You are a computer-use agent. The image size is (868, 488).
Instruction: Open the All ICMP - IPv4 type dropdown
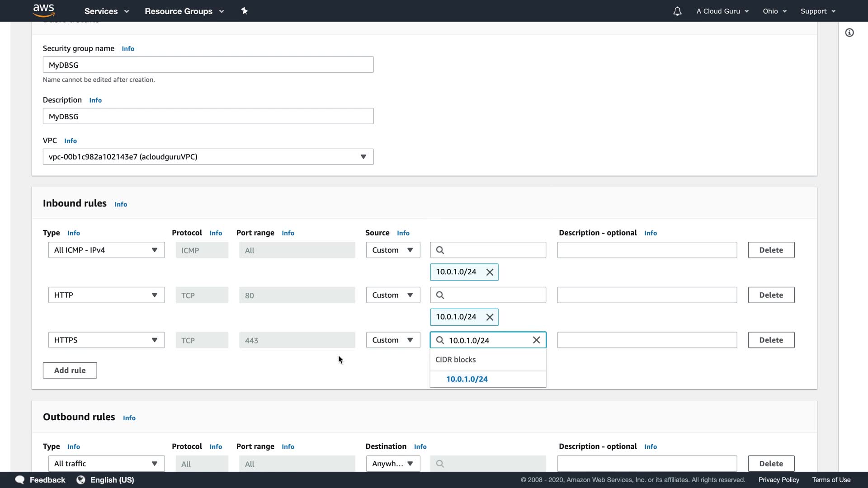pos(106,250)
